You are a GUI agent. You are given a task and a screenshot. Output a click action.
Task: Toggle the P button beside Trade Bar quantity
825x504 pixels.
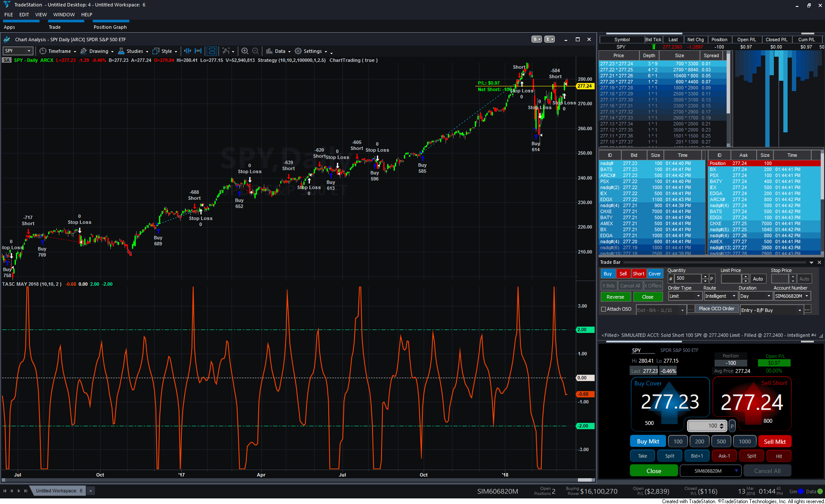(712, 279)
